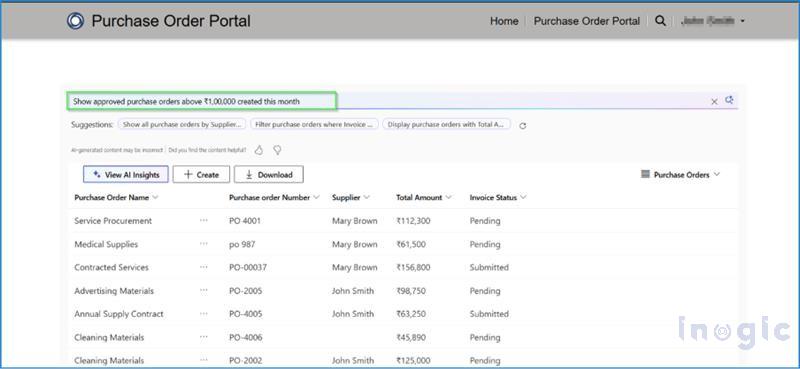This screenshot has height=369, width=800.
Task: Open the Medical Supplies record
Action: [x=106, y=244]
